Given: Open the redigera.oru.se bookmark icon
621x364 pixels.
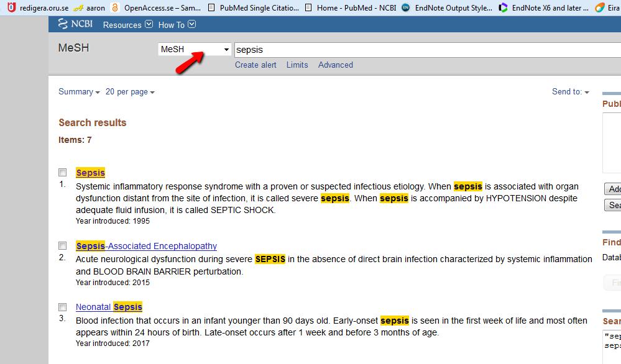Looking at the screenshot, I should (x=12, y=7).
